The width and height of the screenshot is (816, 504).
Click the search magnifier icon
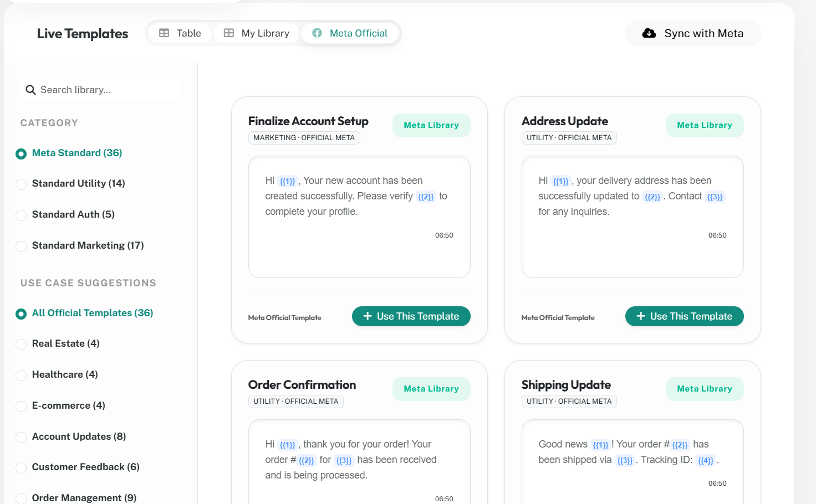tap(30, 90)
